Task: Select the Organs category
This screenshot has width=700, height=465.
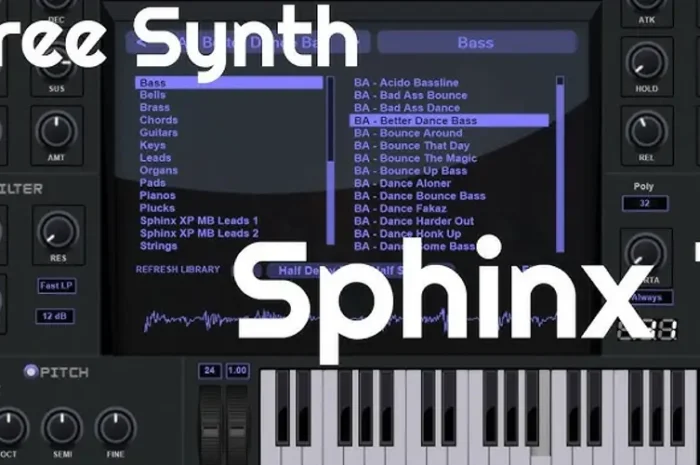Action: coord(158,170)
